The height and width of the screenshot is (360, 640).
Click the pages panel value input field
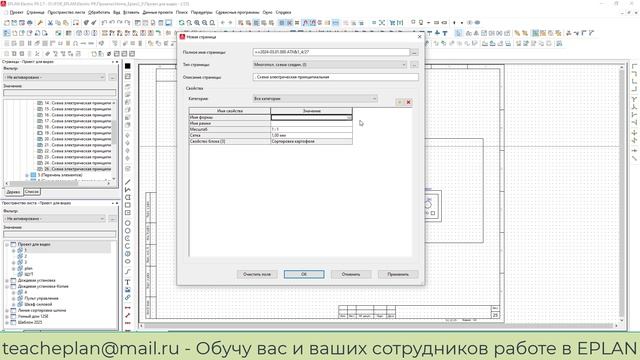pos(60,93)
